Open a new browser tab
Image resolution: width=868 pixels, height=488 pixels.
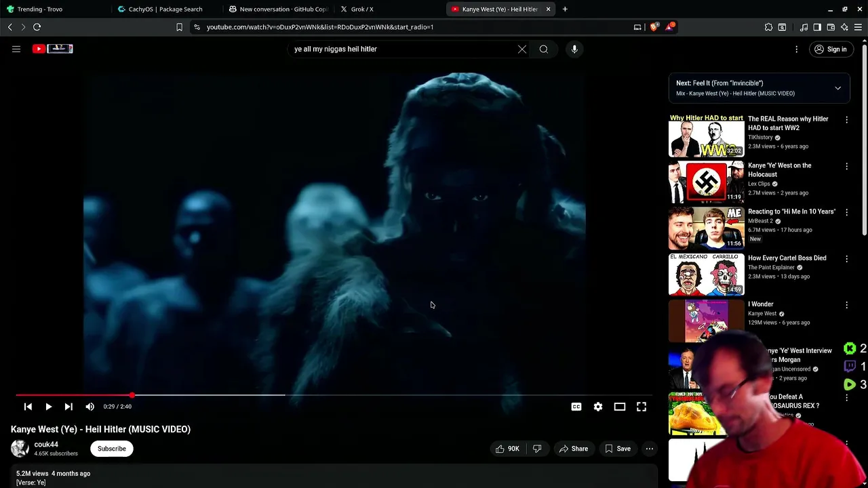coord(565,9)
